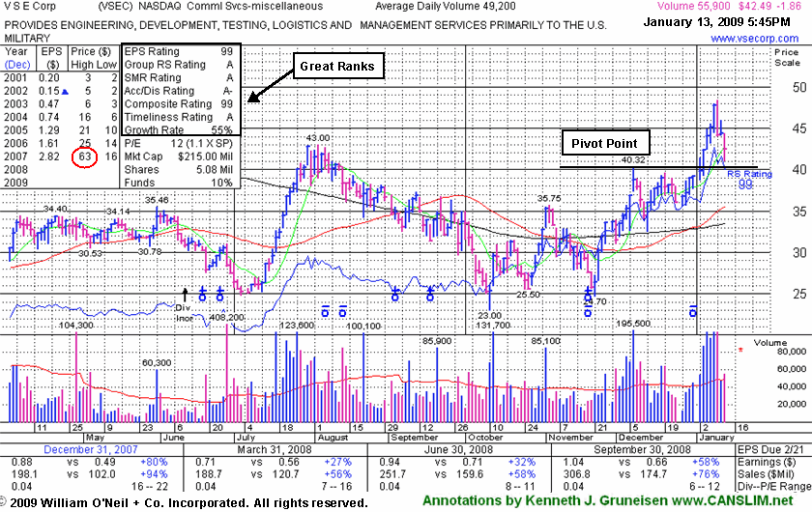The image size is (812, 512).
Task: Click the 30.53 low price label
Action: pyautogui.click(x=90, y=253)
